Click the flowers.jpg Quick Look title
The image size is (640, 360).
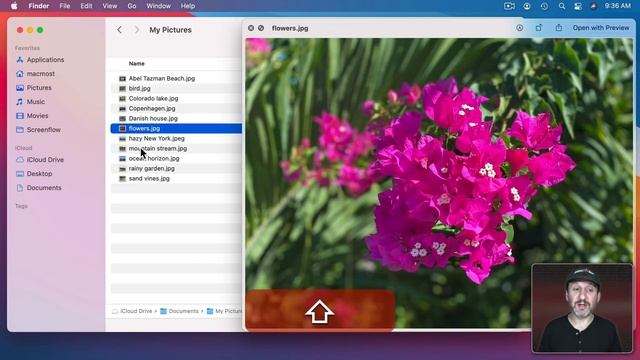290,28
